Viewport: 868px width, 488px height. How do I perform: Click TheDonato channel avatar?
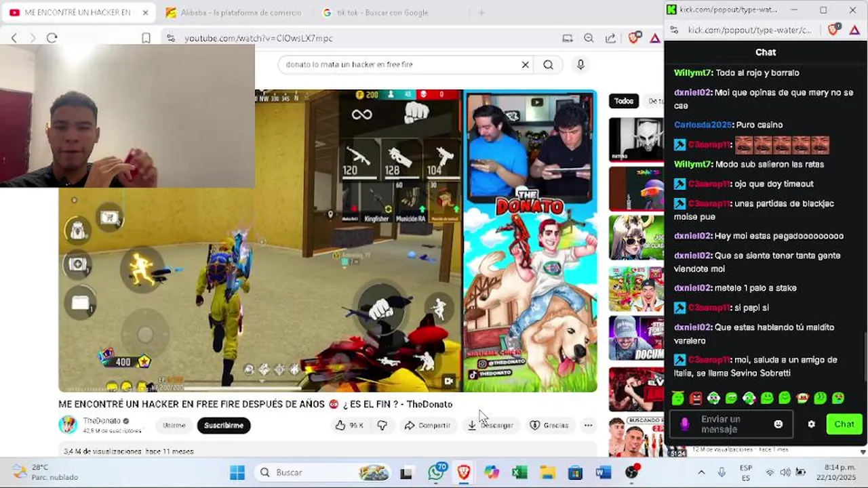coord(68,425)
